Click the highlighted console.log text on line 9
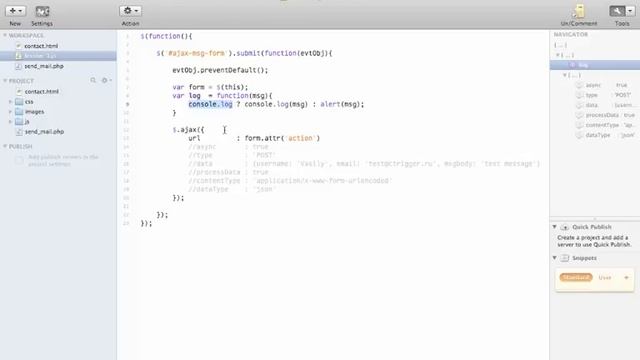Screen dimensions: 640x360 click(x=210, y=104)
